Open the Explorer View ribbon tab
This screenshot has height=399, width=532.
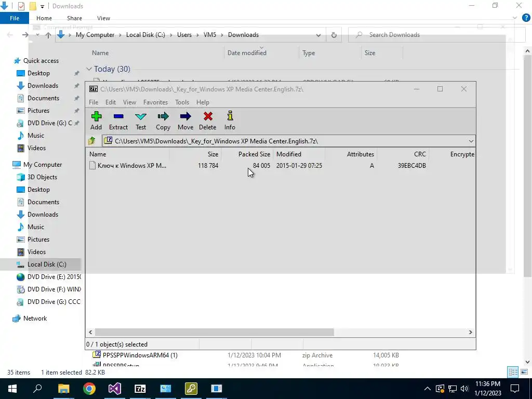point(103,18)
